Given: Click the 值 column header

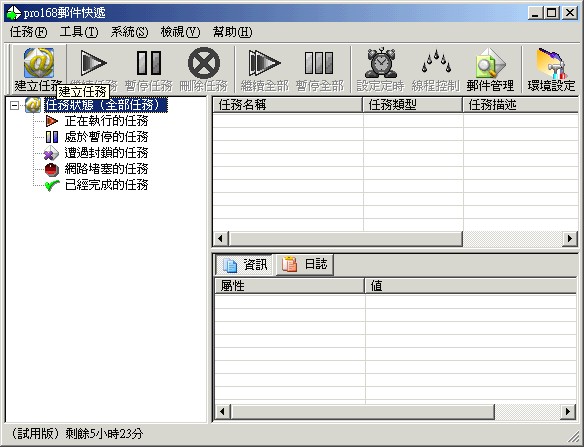Looking at the screenshot, I should click(x=471, y=286).
